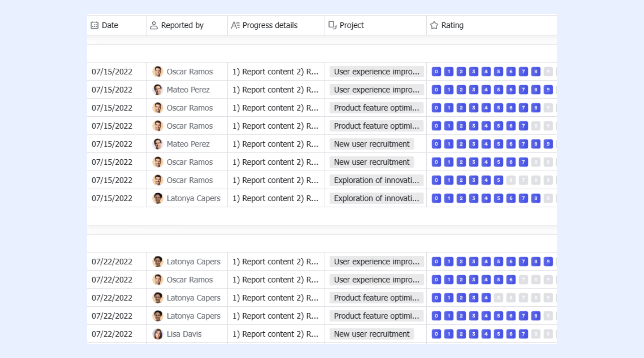Click Mateo Perez's avatar in New user recruitment row
The image size is (644, 358).
pyautogui.click(x=158, y=144)
